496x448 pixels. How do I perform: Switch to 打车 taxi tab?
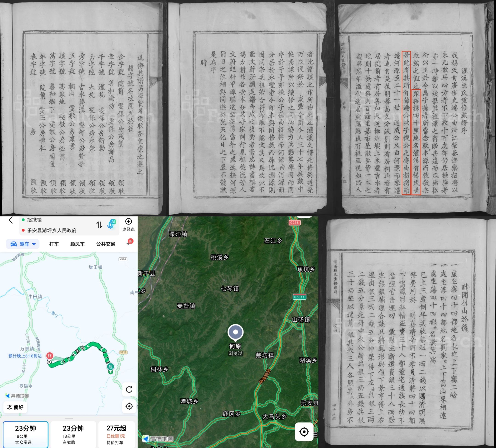coord(54,244)
